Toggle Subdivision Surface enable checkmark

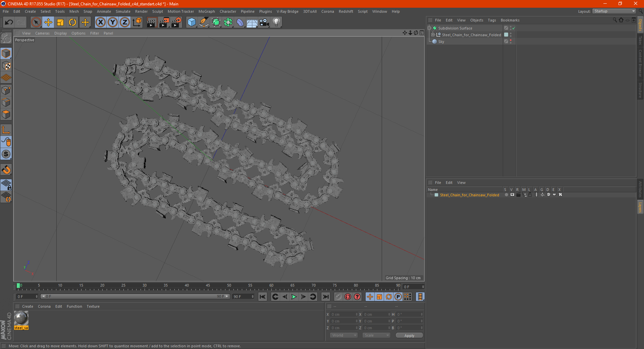514,28
